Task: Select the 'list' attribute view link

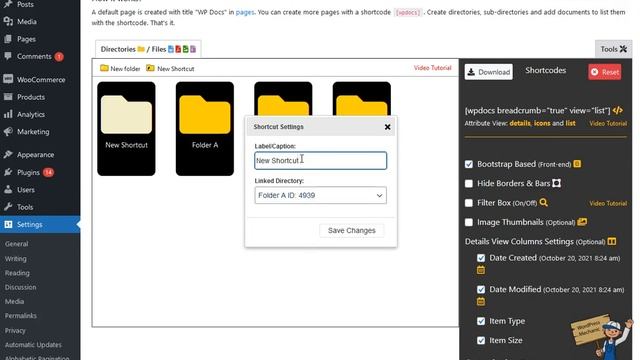Action: 570,123
